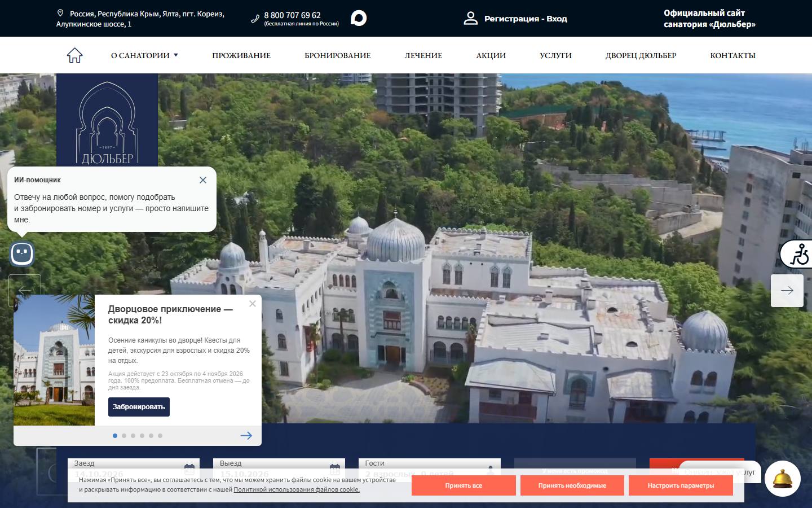Screen dimensions: 812x508
Task: Open the Политикой использования файлов cookie link
Action: click(x=297, y=489)
